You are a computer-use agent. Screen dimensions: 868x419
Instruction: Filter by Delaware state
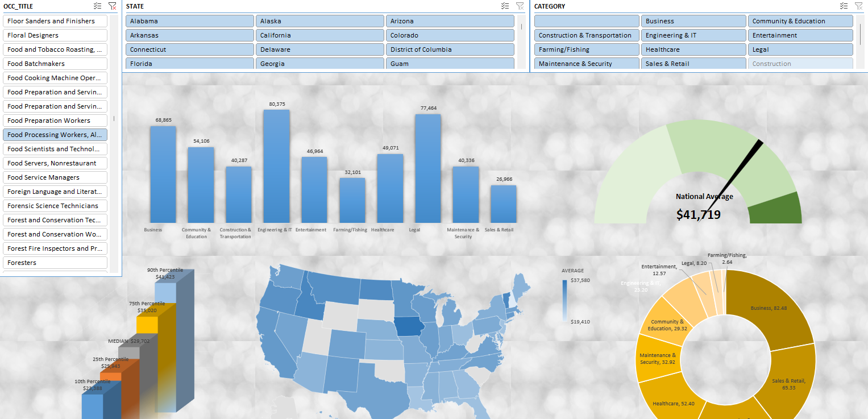tap(320, 49)
